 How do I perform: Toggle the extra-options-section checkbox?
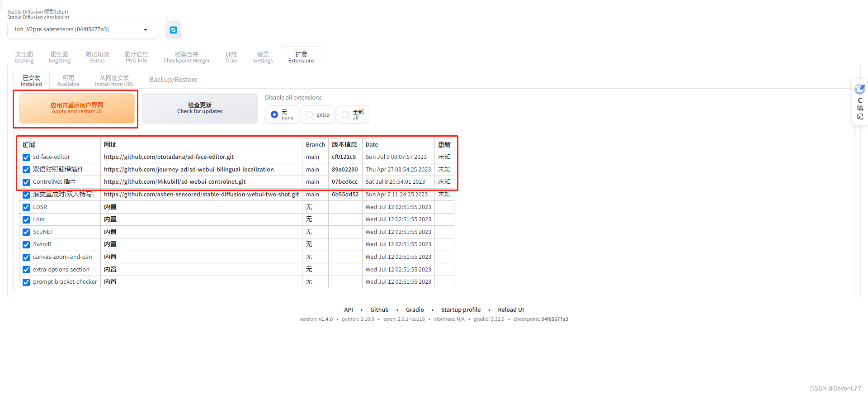click(26, 270)
